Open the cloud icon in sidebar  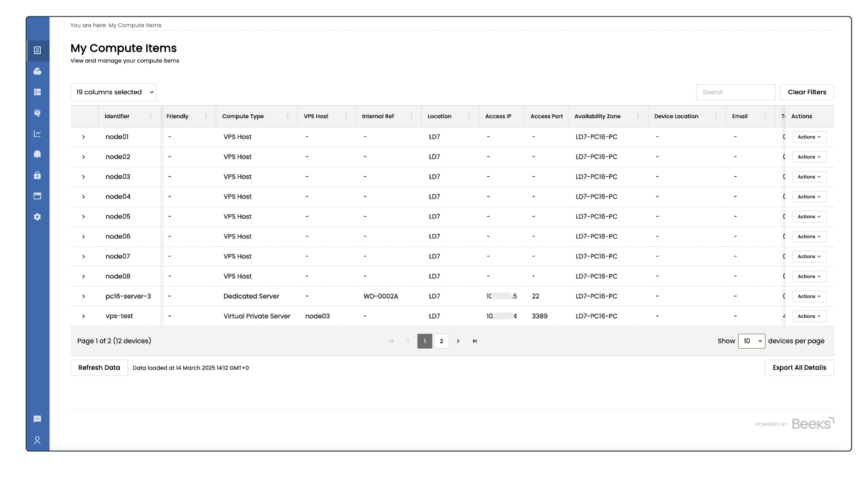pyautogui.click(x=37, y=71)
